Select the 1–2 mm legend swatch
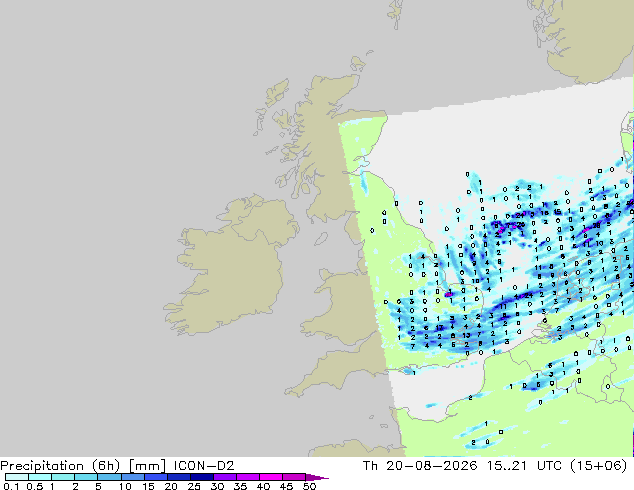The width and height of the screenshot is (634, 490). [x=63, y=477]
